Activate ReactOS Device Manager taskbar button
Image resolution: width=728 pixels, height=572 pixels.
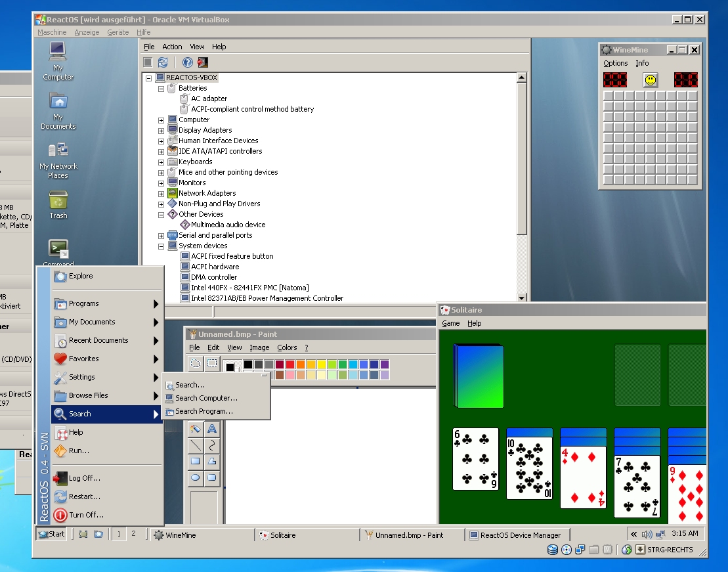[x=517, y=535]
